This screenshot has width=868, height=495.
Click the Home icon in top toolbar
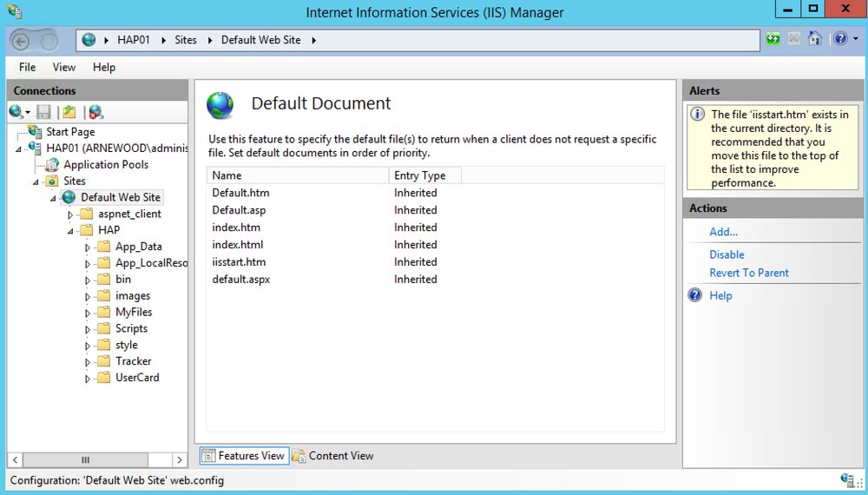pos(815,38)
